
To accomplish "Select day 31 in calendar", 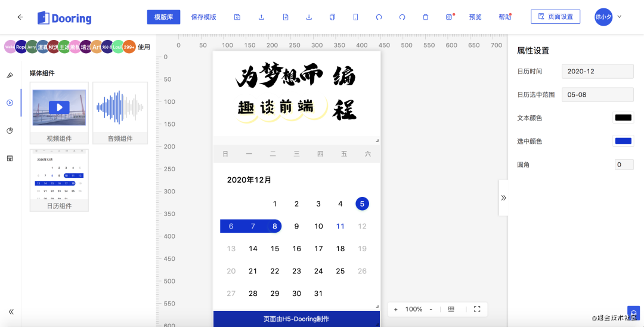I will tap(318, 294).
